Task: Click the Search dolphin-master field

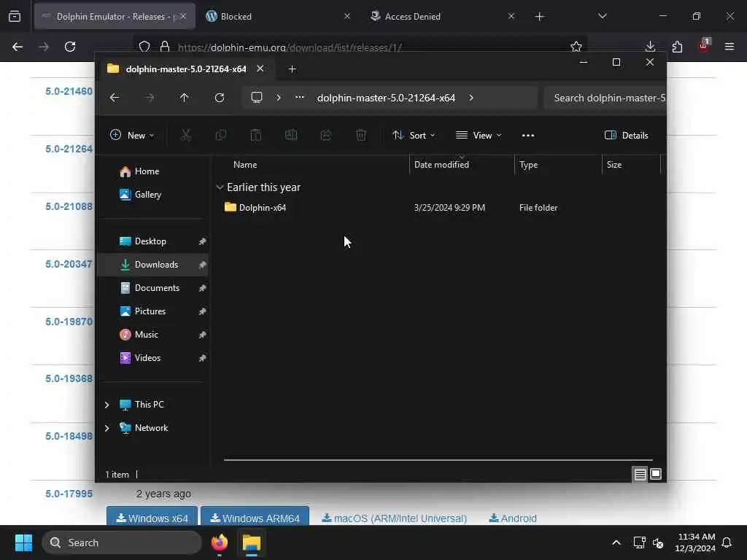Action: tap(605, 98)
